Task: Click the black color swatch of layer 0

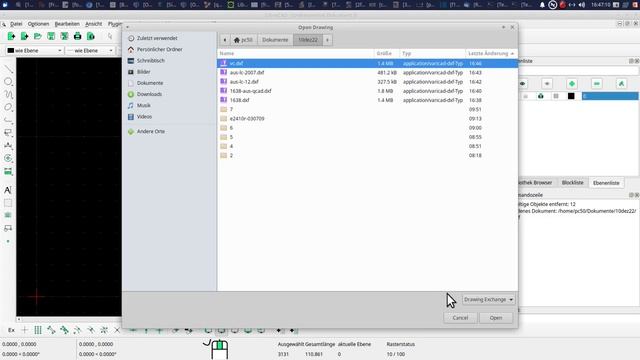Action: [x=571, y=96]
